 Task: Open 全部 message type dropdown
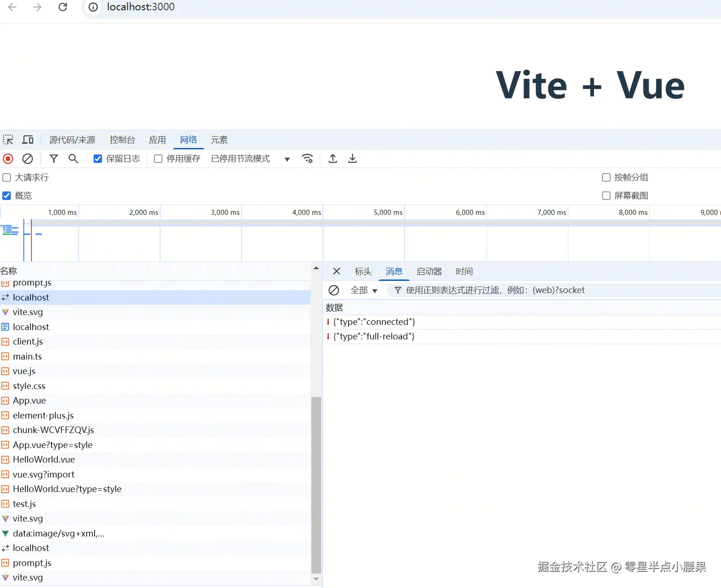[364, 290]
